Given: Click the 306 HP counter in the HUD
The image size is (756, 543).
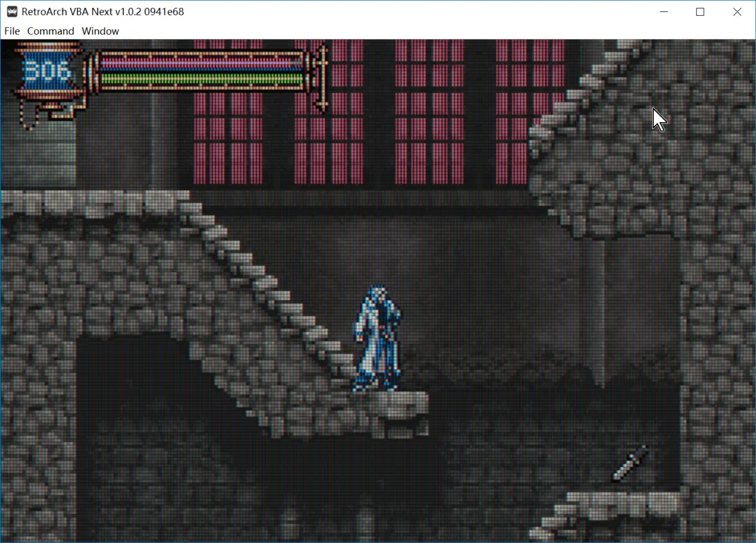Looking at the screenshot, I should 48,72.
